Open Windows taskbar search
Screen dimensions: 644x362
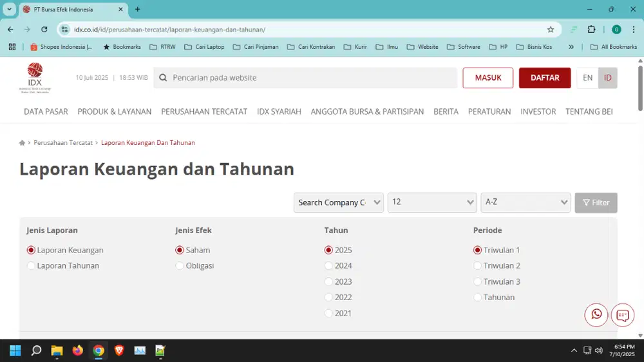(x=36, y=350)
